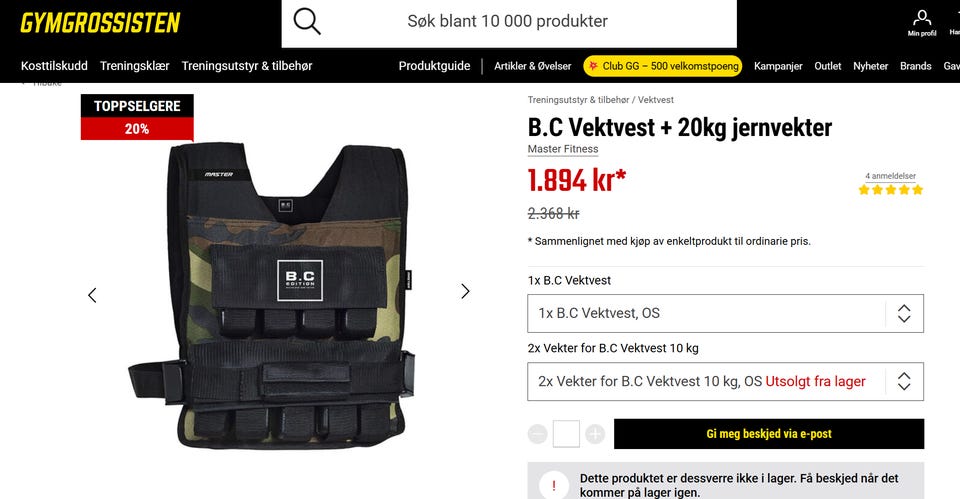Open the 2x Vekter 10 kg dropdown
The height and width of the screenshot is (499, 960).
click(x=726, y=381)
